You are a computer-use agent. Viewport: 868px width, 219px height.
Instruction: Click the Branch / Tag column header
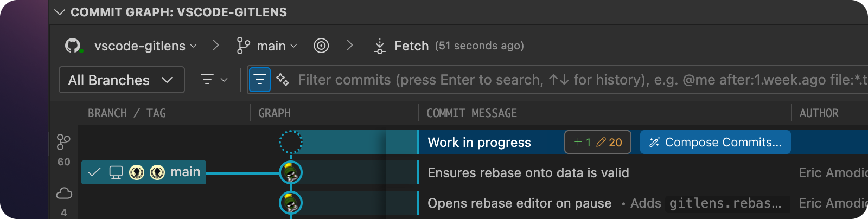coord(127,113)
